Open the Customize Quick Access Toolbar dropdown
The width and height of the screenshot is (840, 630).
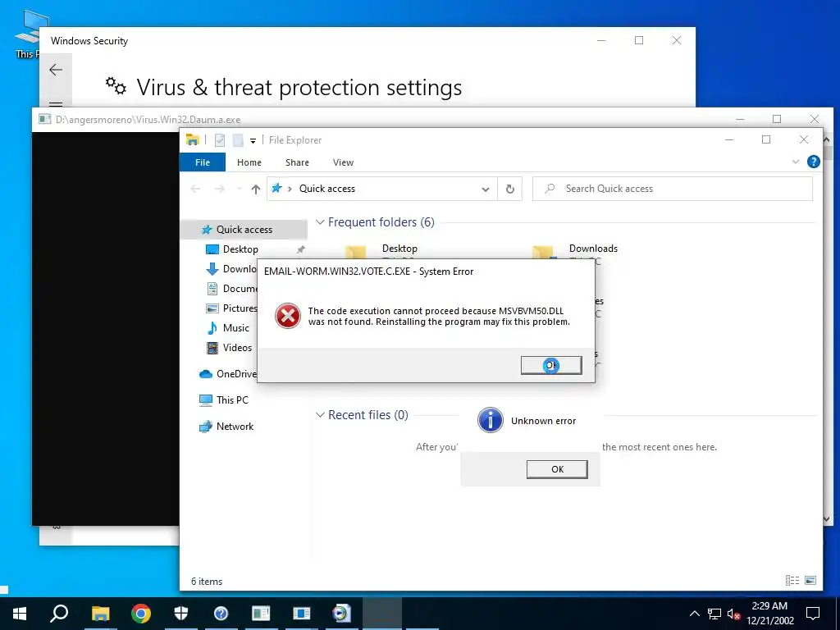pyautogui.click(x=253, y=141)
